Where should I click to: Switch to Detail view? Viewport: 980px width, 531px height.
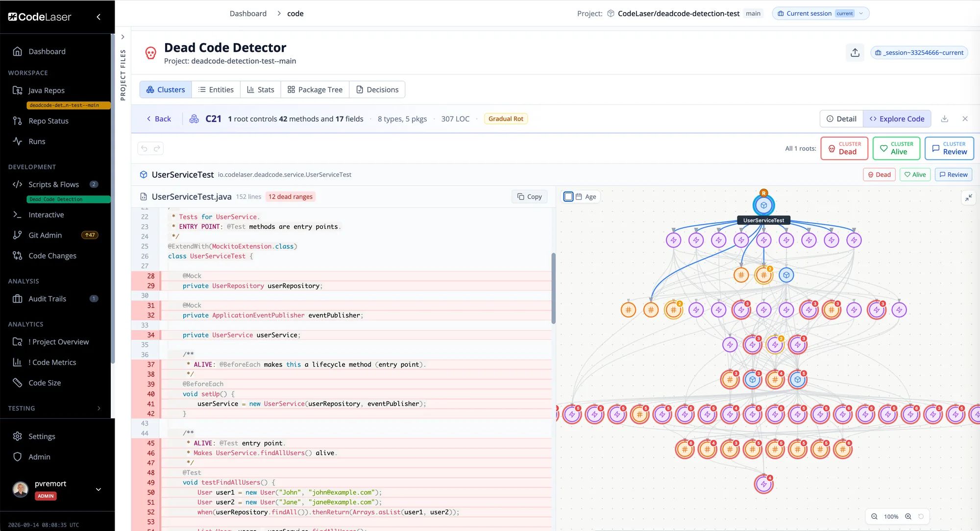841,119
